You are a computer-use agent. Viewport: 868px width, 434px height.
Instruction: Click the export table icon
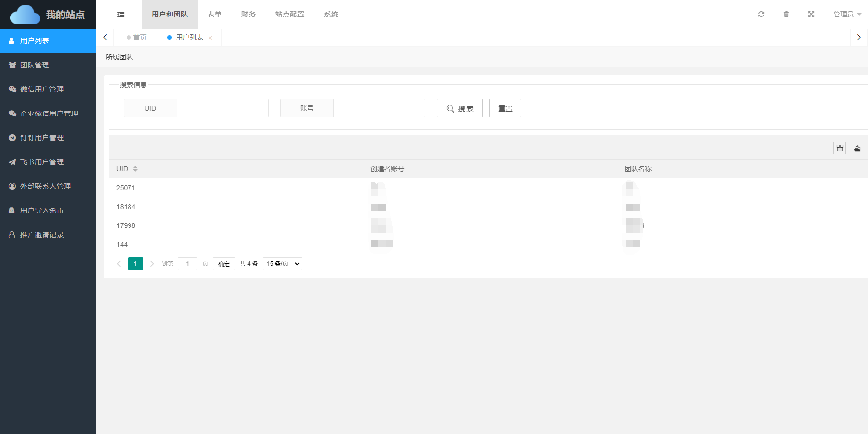point(857,148)
